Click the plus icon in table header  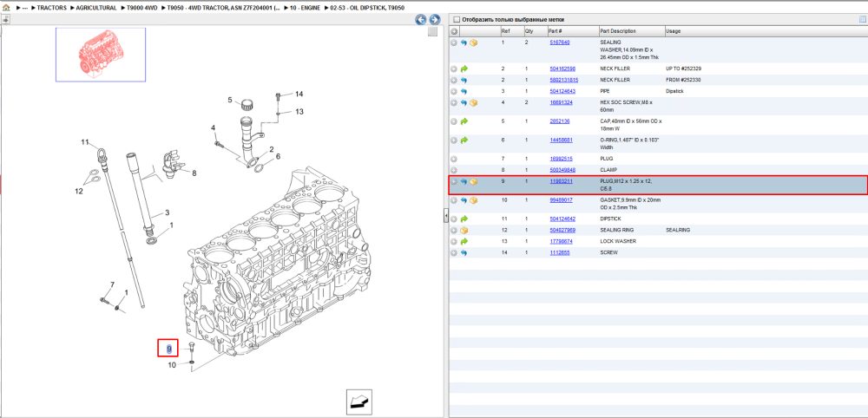pos(454,31)
